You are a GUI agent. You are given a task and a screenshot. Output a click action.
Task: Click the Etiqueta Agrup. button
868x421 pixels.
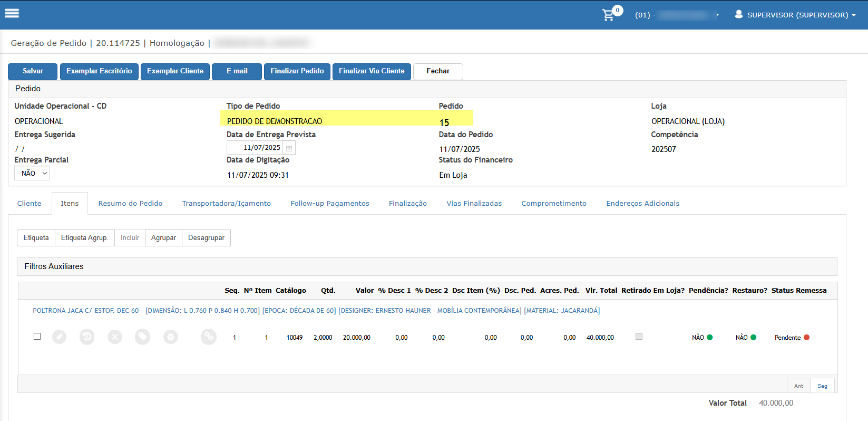tap(85, 238)
